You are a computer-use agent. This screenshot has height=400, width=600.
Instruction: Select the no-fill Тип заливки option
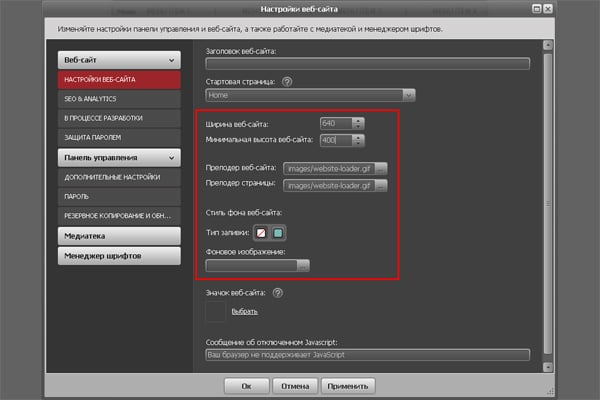pos(261,233)
